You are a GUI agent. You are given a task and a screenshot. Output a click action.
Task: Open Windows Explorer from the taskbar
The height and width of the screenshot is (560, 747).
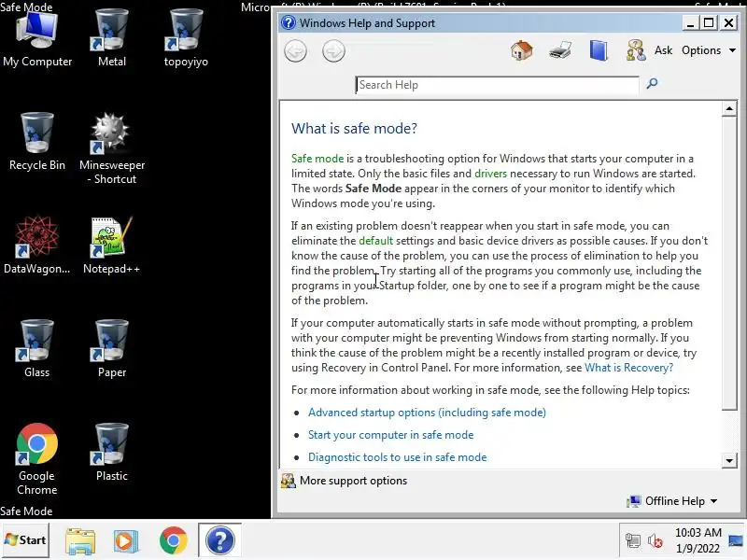pyautogui.click(x=80, y=540)
